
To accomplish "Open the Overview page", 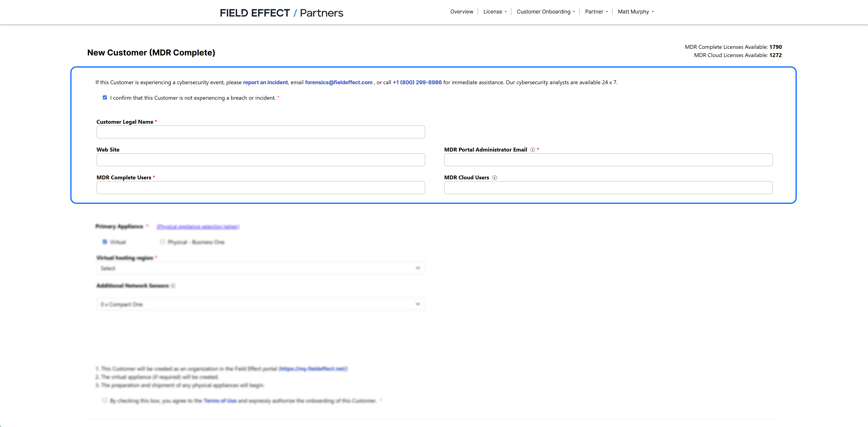I will (461, 12).
